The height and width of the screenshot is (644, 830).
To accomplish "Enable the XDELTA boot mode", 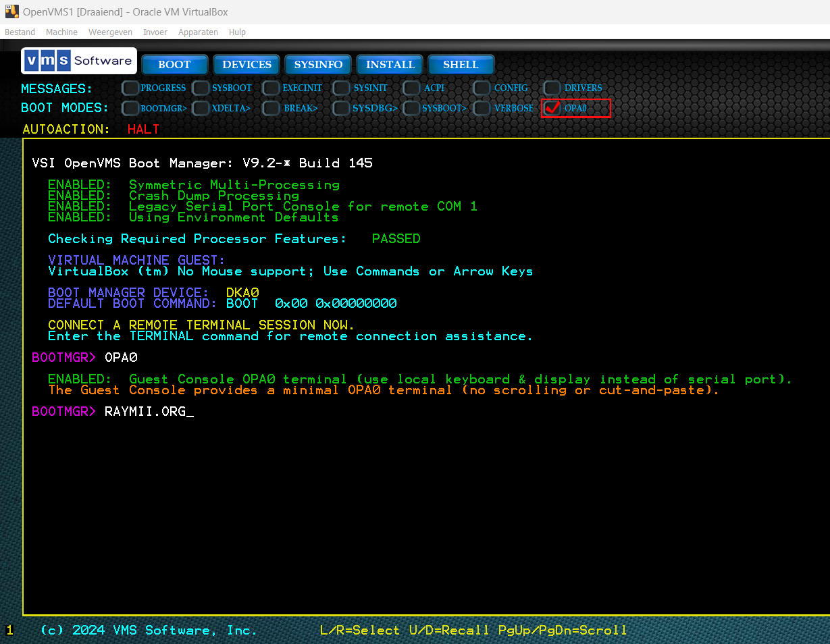I will [201, 108].
